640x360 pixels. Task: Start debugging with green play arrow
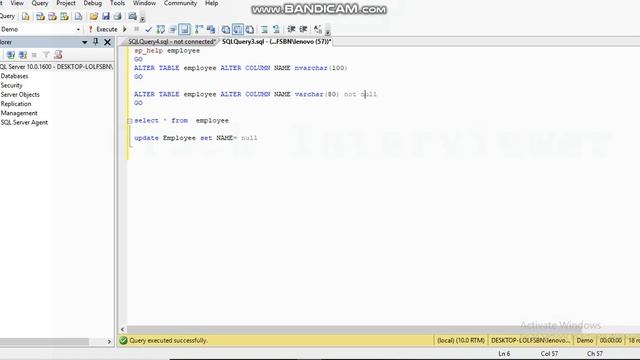[x=125, y=29]
